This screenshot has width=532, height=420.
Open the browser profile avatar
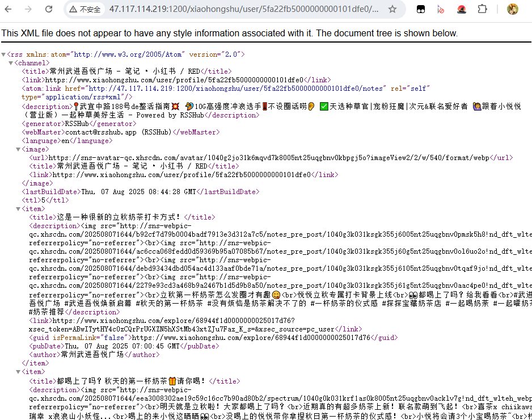point(513,9)
